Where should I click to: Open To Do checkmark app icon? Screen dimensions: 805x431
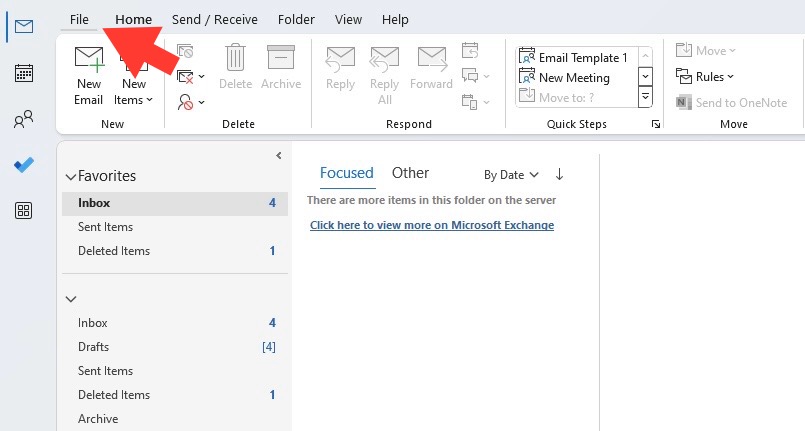(x=24, y=165)
